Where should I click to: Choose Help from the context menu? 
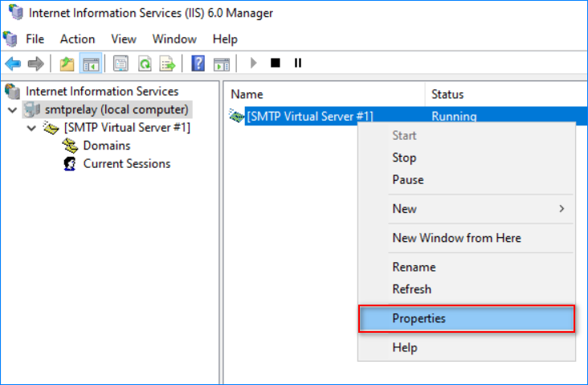[467, 347]
